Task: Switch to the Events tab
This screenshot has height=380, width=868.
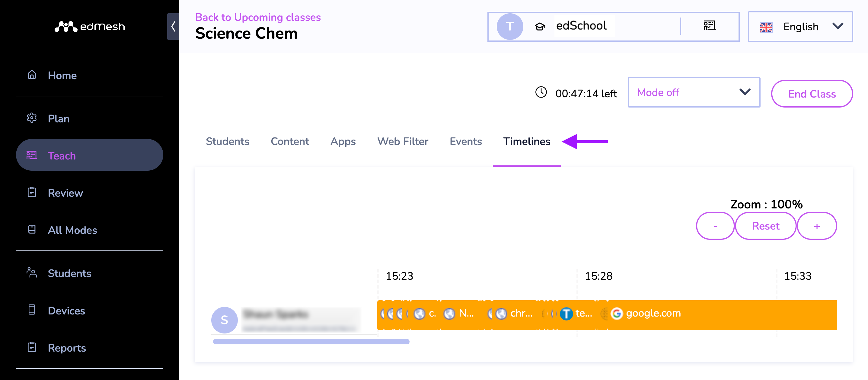Action: point(466,141)
